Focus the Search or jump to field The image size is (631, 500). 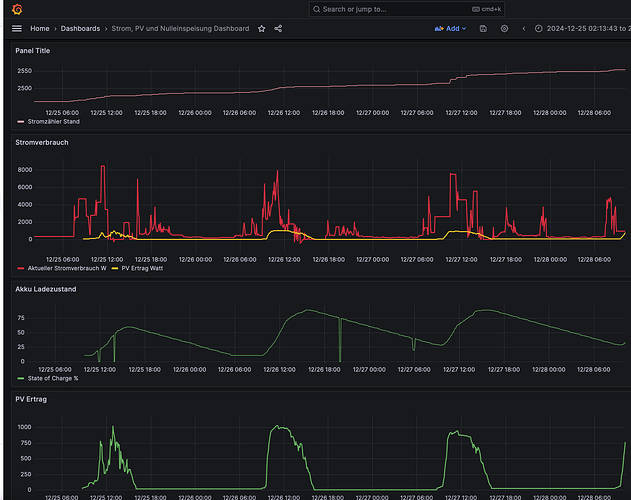[406, 9]
